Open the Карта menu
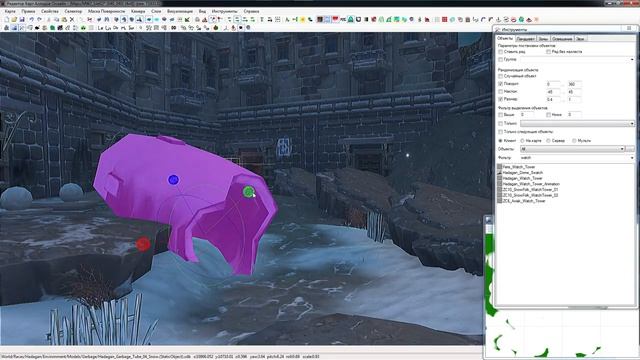This screenshot has width=640, height=360. click(x=10, y=11)
